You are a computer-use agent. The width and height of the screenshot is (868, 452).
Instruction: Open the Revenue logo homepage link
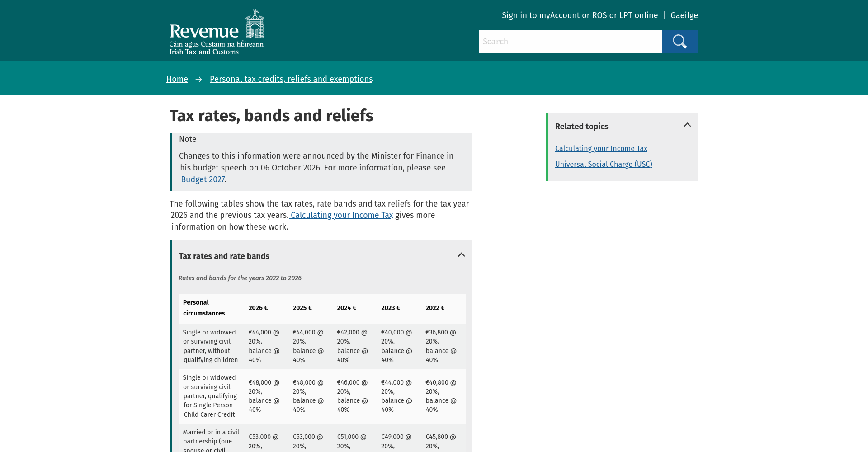[x=217, y=32]
